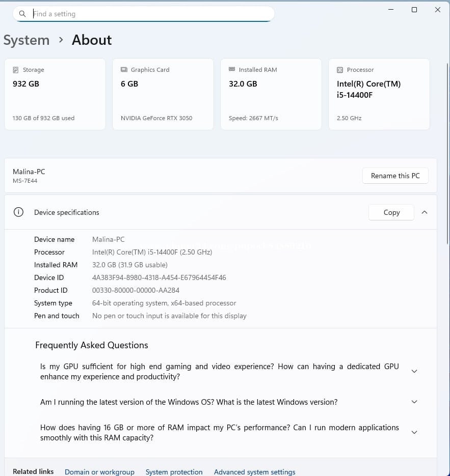
Task: Click the Device specifications info icon
Action: pyautogui.click(x=19, y=212)
